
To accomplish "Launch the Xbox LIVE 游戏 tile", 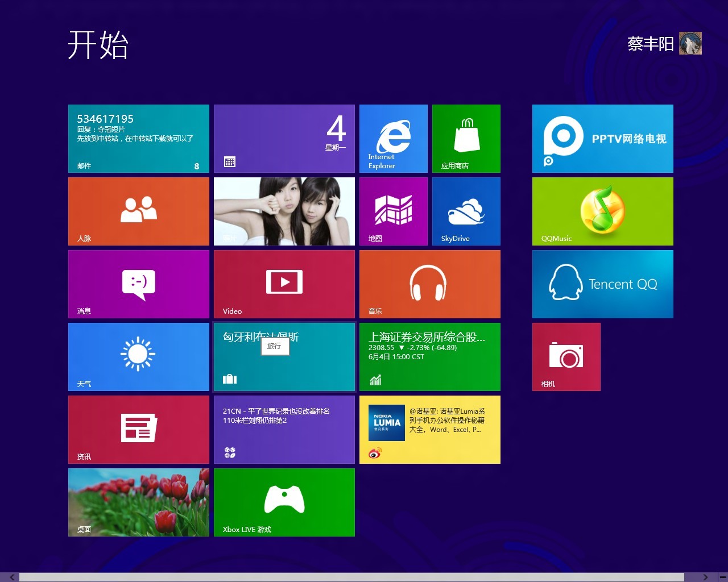I will pos(284,502).
